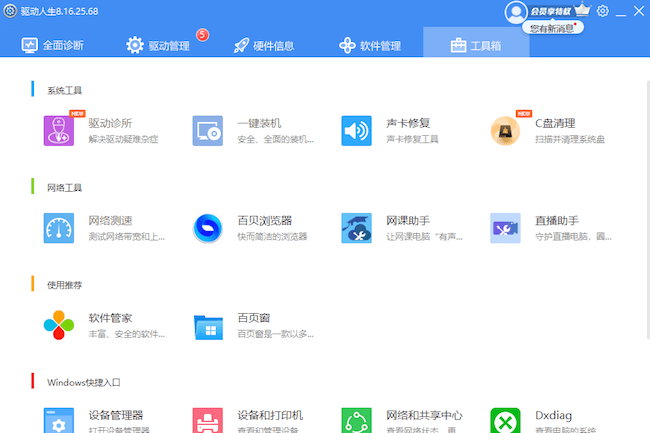Switch to the 硬件信息 tab
Image resolution: width=650 pixels, height=433 pixels.
pyautogui.click(x=264, y=45)
